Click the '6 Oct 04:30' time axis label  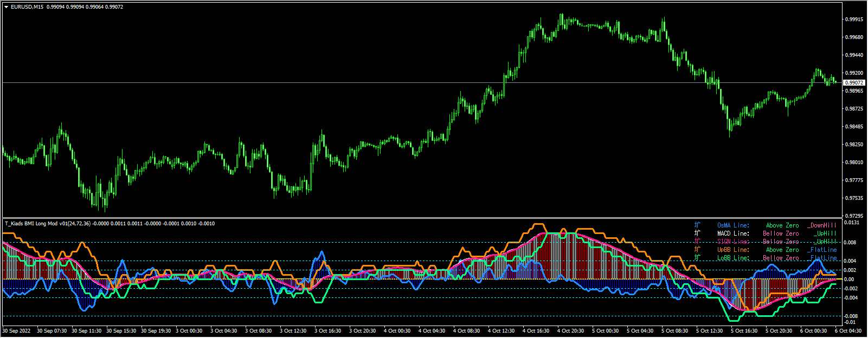coord(848,331)
